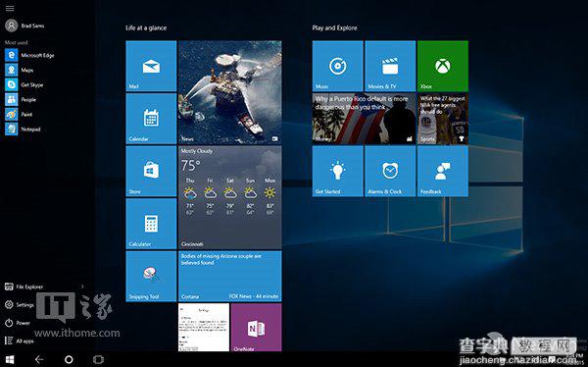Open the Power options
This screenshot has height=367, width=588.
click(18, 323)
